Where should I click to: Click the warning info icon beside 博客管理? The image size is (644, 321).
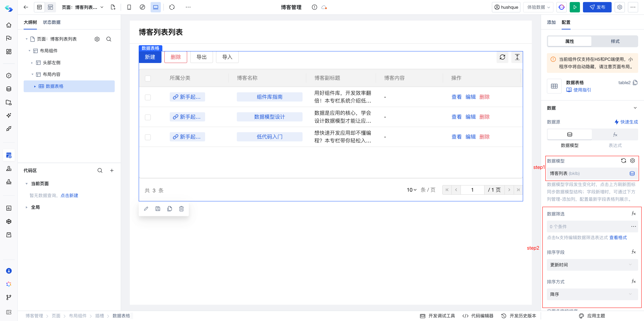[x=314, y=7]
